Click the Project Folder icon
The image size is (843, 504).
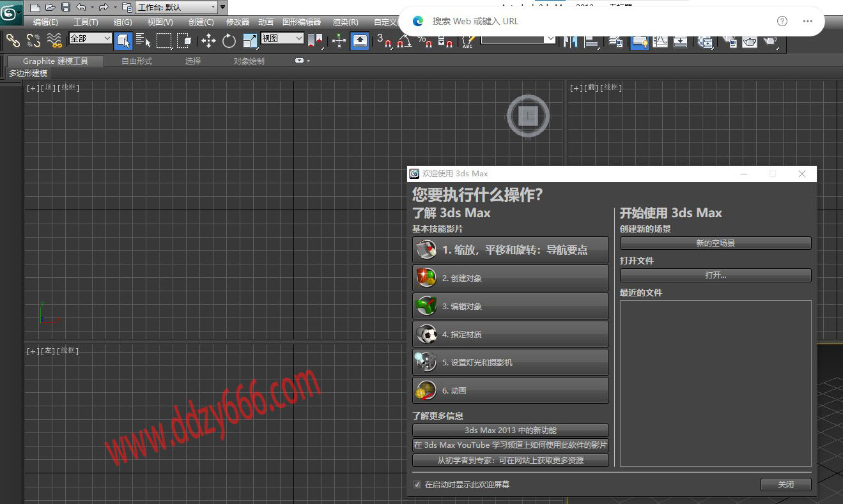click(127, 7)
